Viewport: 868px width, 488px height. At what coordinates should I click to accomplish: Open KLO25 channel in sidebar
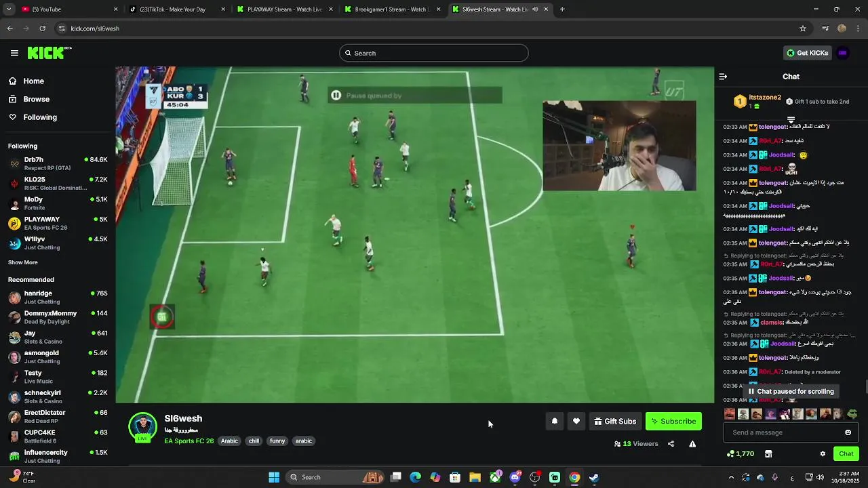[x=58, y=183]
